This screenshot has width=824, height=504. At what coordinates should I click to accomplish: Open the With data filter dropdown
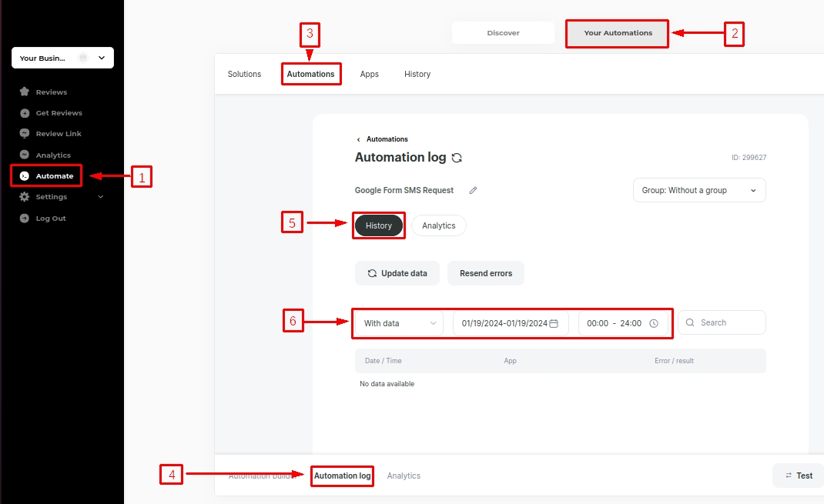[x=399, y=323]
